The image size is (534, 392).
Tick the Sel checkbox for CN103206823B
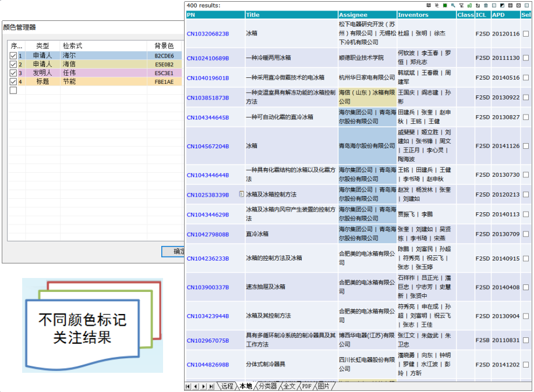click(526, 34)
